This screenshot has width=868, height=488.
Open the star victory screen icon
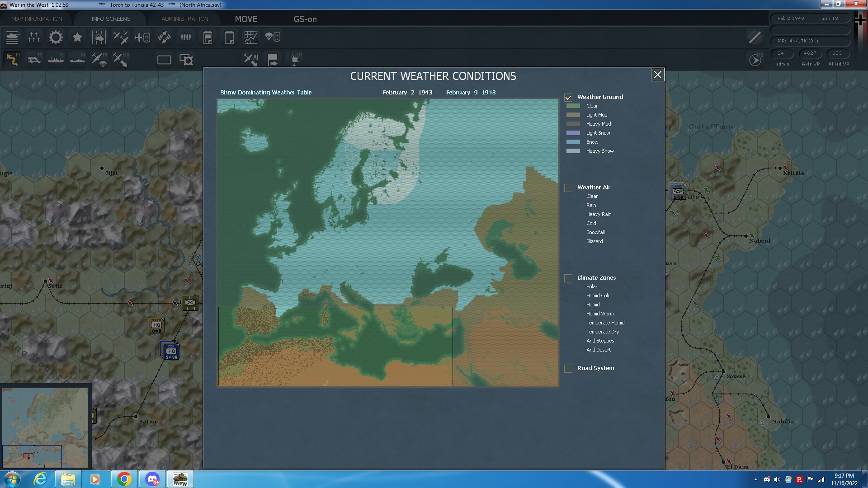pos(77,38)
